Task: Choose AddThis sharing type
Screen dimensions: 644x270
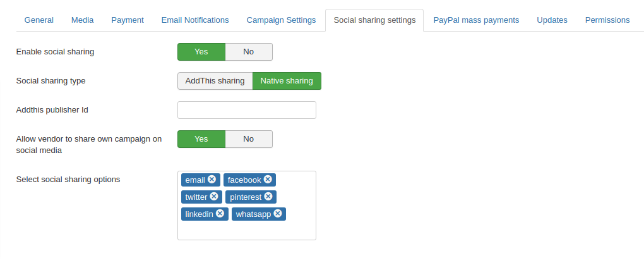Action: (x=215, y=81)
